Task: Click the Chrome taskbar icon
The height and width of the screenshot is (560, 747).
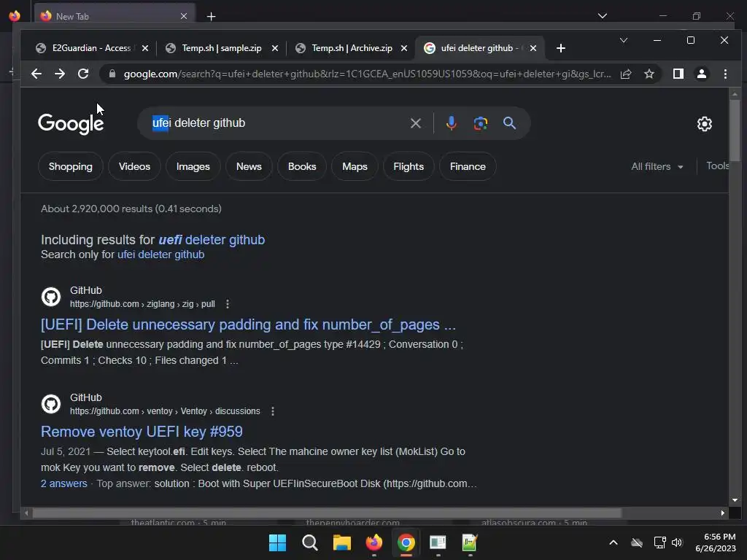Action: coord(406,542)
